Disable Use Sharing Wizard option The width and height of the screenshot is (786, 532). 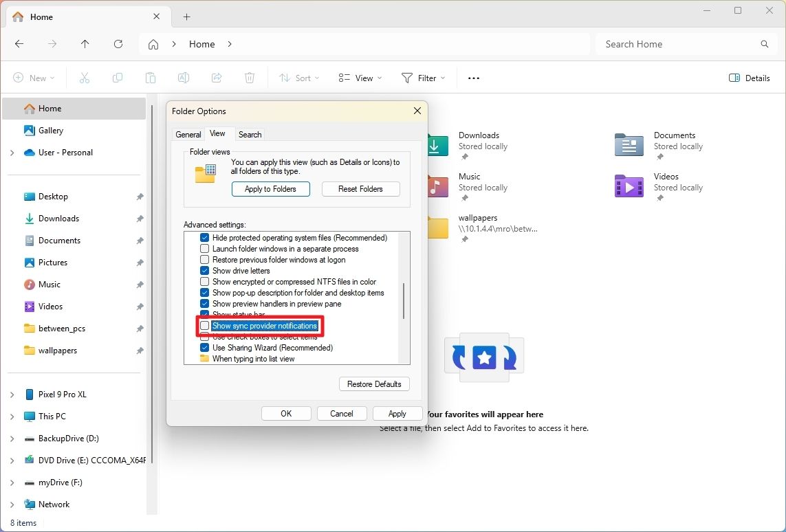204,347
